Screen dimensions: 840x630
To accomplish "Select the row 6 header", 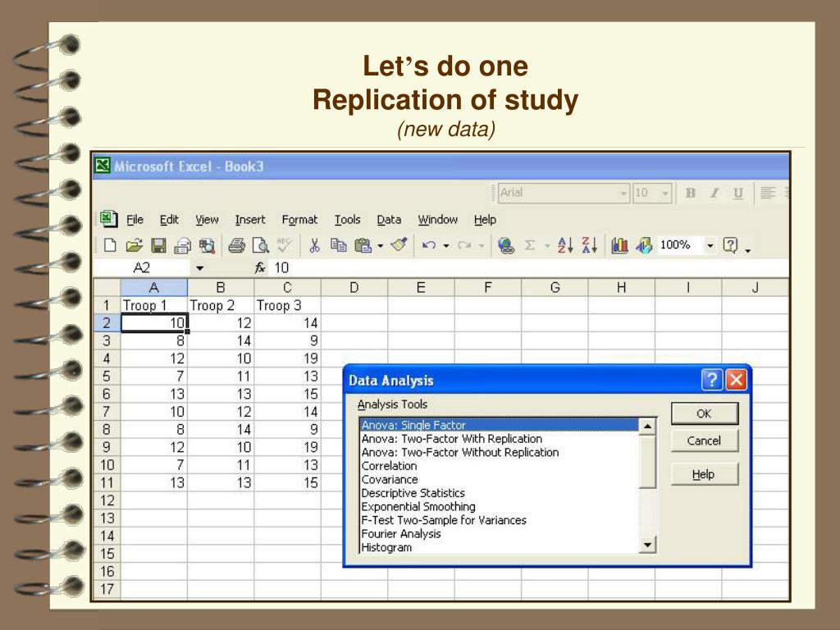I will [x=107, y=394].
